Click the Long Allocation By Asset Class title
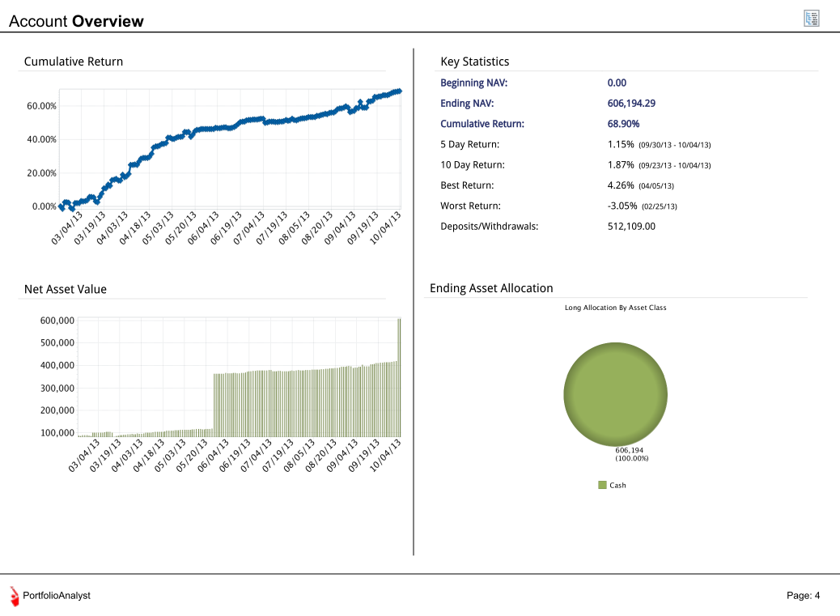 (616, 308)
